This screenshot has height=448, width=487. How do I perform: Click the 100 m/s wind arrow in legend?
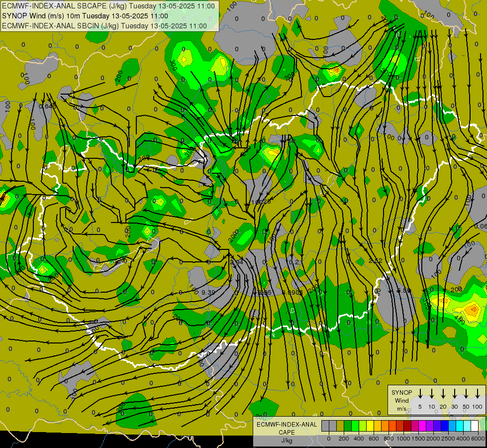478,394
